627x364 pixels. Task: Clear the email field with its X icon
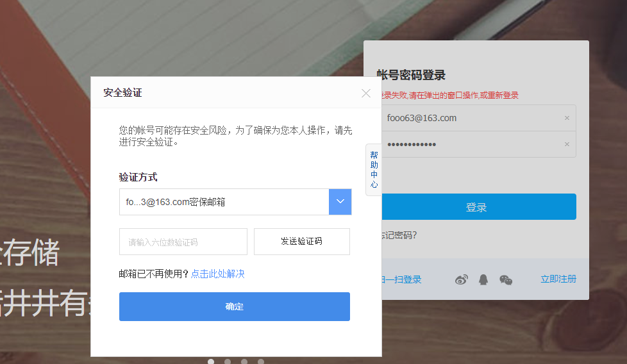[x=567, y=118]
